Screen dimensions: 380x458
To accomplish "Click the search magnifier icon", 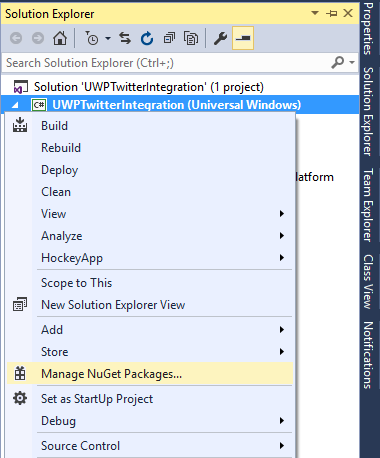I will (338, 62).
